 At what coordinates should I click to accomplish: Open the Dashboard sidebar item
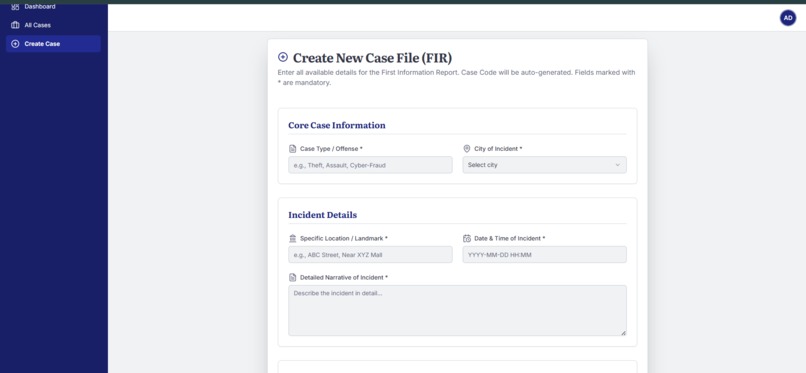click(x=53, y=7)
